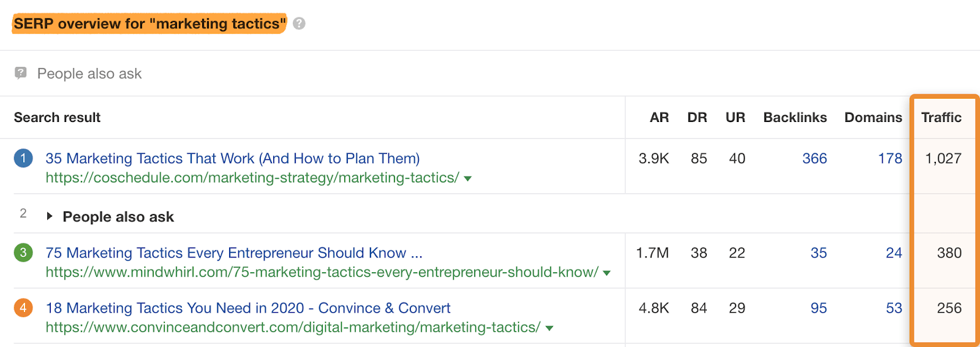
Task: Click the help question mark icon
Action: 299,24
